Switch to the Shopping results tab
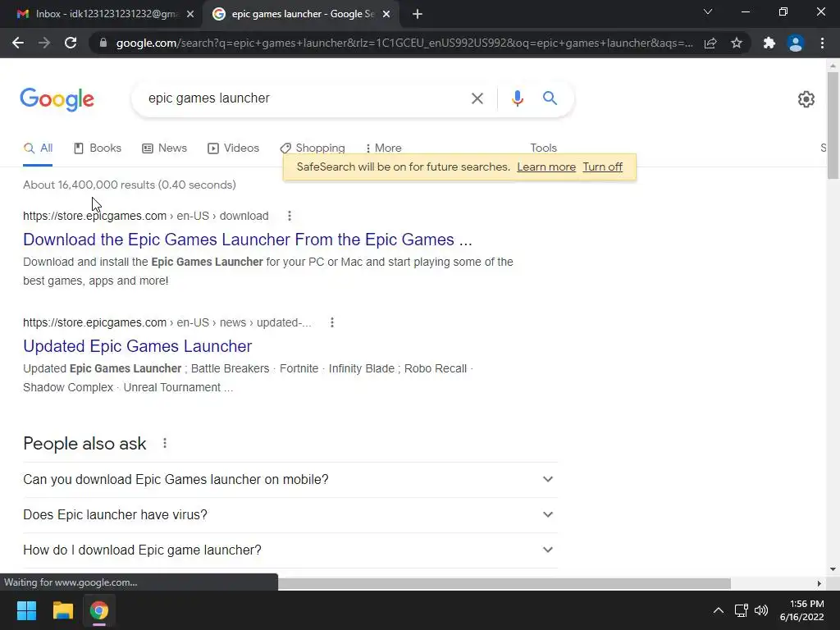 coord(313,148)
